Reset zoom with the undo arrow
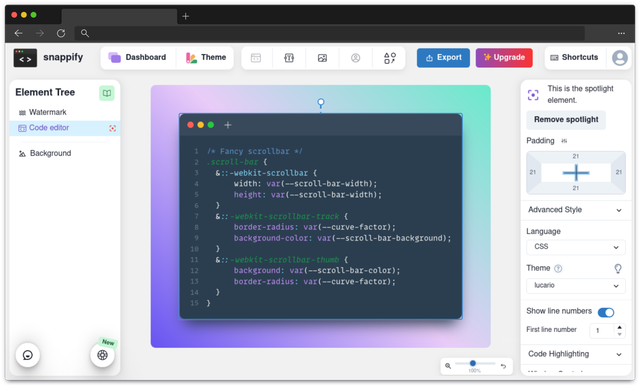This screenshot has height=385, width=640. [504, 367]
